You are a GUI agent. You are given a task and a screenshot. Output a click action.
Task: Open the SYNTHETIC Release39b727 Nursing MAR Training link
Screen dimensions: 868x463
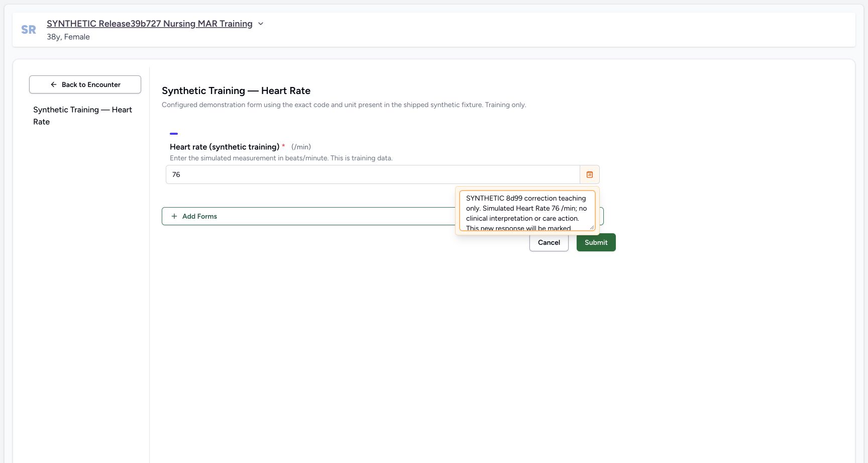[x=150, y=24]
